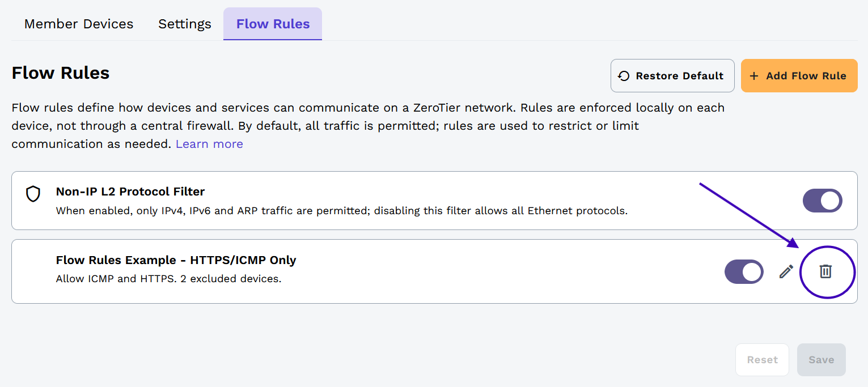This screenshot has height=387, width=868.
Task: Click the Restore Default button
Action: pyautogui.click(x=672, y=75)
